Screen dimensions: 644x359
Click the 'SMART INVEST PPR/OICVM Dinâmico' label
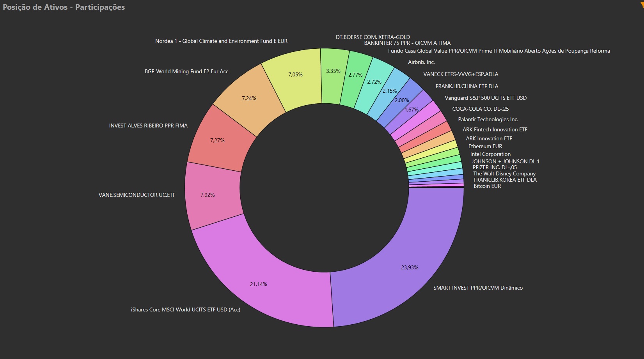pyautogui.click(x=478, y=288)
